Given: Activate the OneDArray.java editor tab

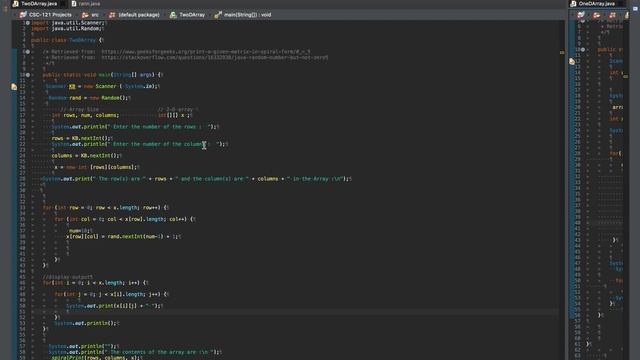Looking at the screenshot, I should (596, 4).
